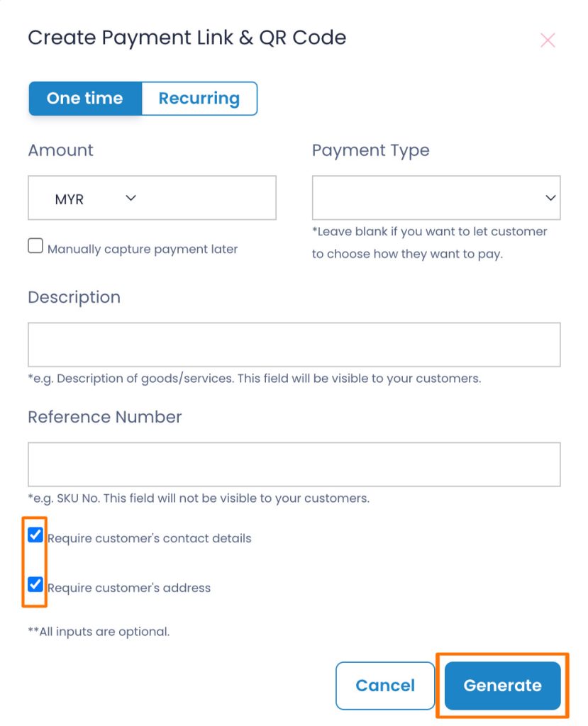Viewport: 588px width, 726px height.
Task: Click the Require customer's address label
Action: [x=129, y=588]
